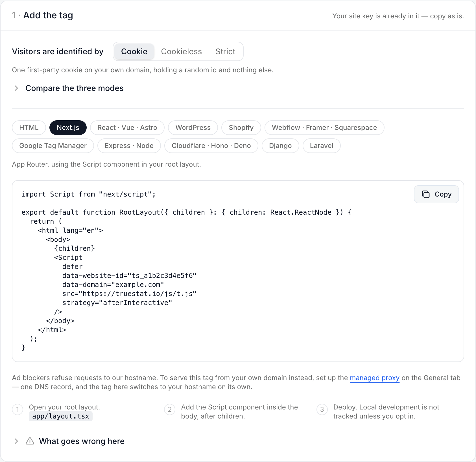Click the src="https://truestat.io/js/t.js" line
Screen dimensions: 476x462
pyautogui.click(x=129, y=294)
